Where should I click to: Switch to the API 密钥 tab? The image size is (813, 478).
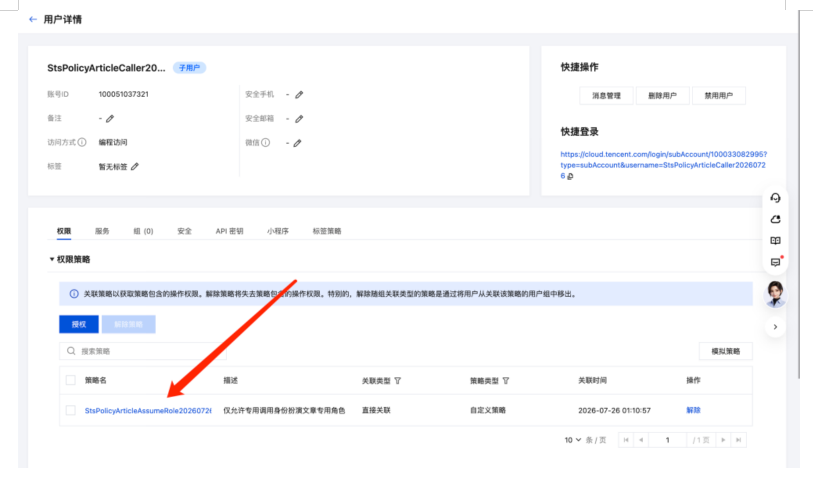[x=229, y=231]
